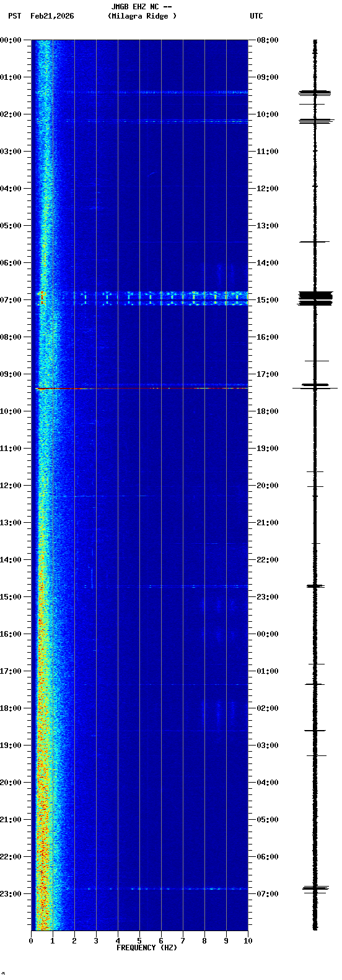Click the 11:00 PST time label

point(11,449)
